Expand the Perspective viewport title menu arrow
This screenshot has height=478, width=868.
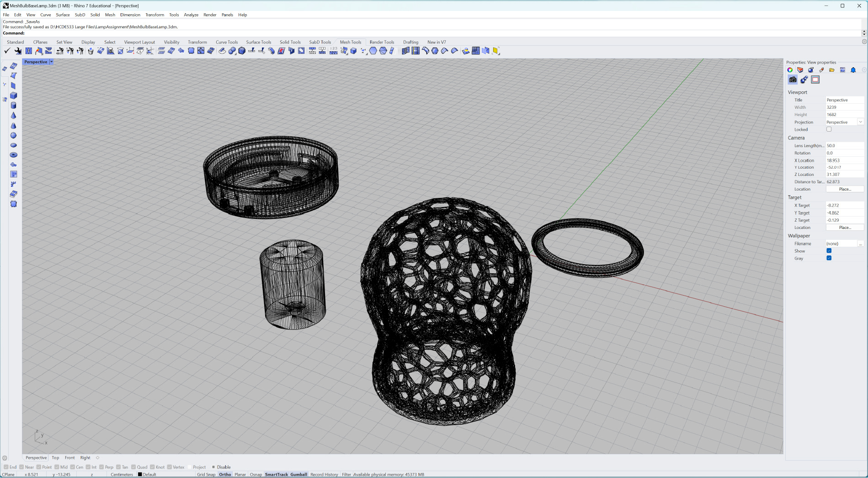pyautogui.click(x=52, y=62)
